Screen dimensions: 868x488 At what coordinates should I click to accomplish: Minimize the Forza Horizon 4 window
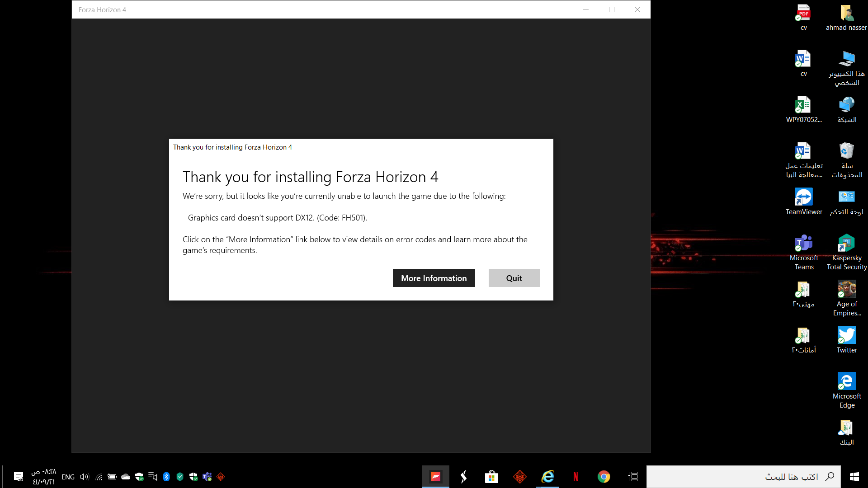pos(586,9)
